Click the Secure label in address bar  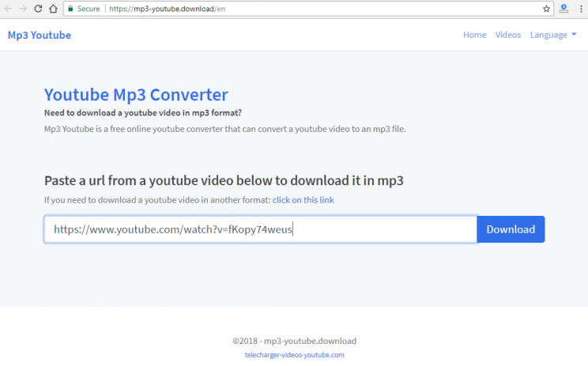coord(89,9)
